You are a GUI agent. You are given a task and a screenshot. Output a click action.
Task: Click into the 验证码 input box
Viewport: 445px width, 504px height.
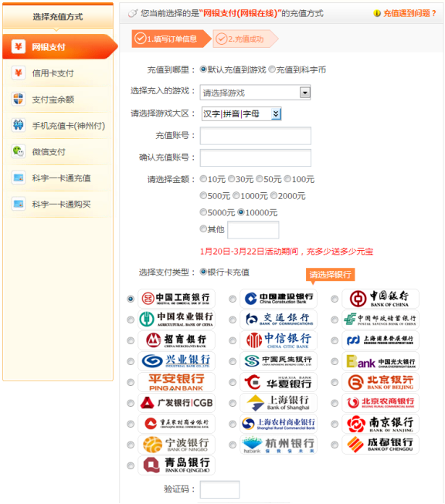(x=219, y=489)
